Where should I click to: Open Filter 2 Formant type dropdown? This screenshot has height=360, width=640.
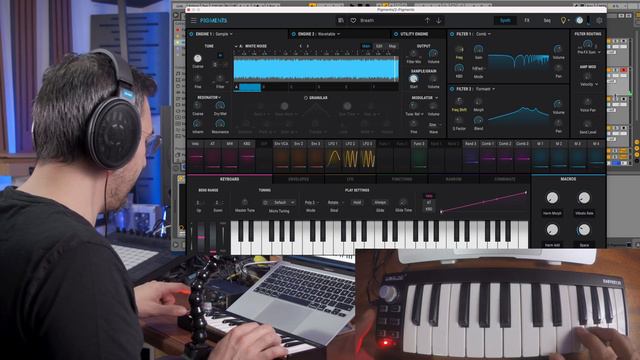[x=485, y=89]
